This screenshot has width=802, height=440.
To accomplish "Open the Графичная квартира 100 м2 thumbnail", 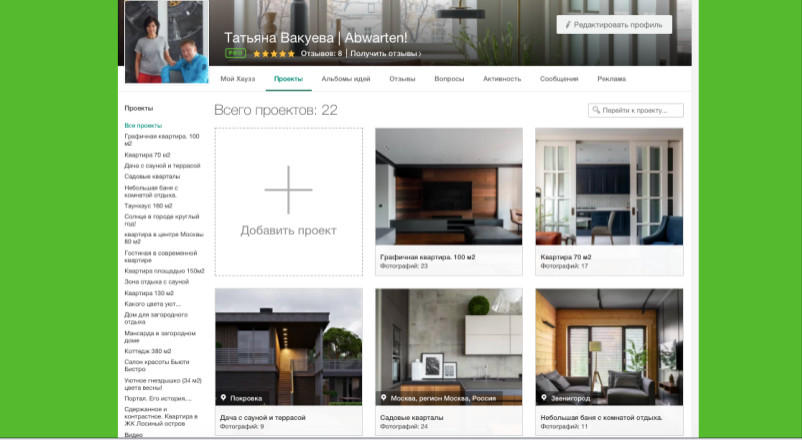I will (x=449, y=187).
